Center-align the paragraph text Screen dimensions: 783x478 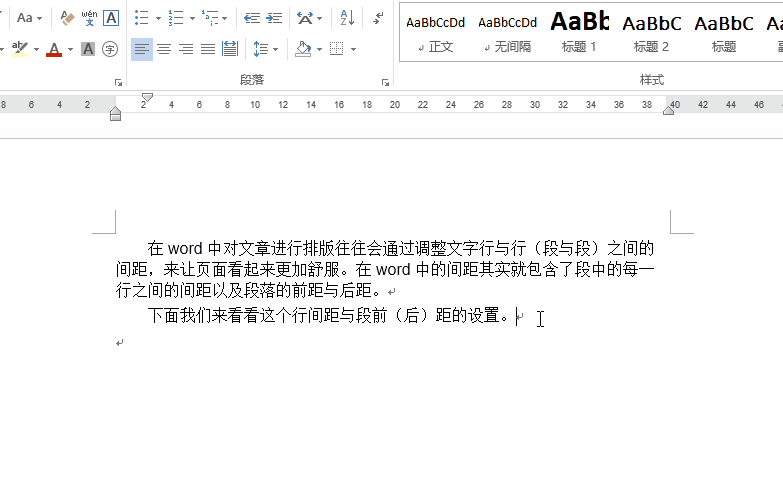tap(164, 49)
